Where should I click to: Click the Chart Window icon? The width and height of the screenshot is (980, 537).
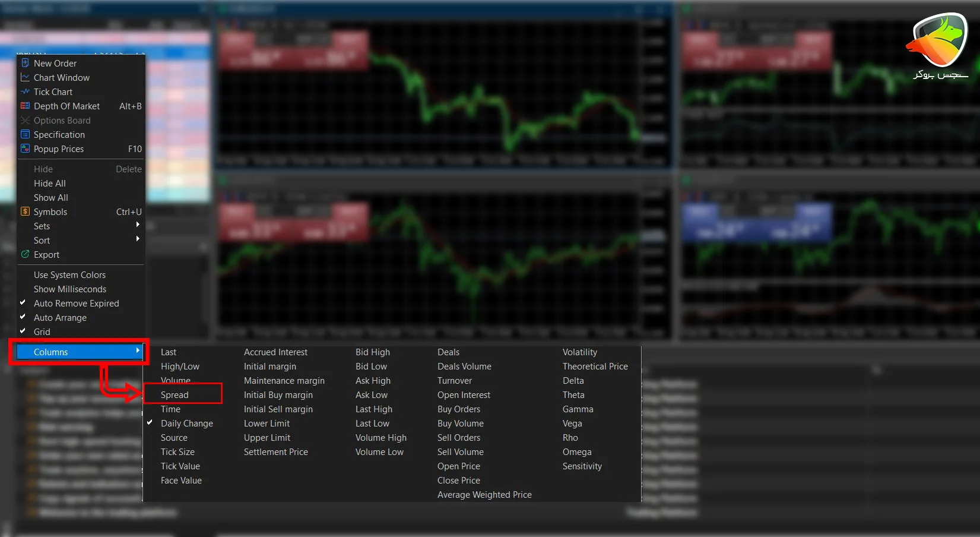tap(25, 77)
